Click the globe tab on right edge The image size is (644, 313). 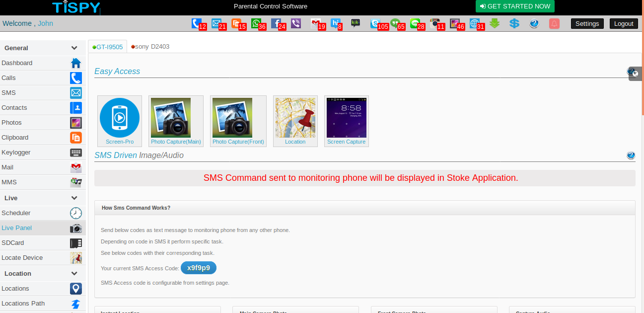[x=635, y=74]
